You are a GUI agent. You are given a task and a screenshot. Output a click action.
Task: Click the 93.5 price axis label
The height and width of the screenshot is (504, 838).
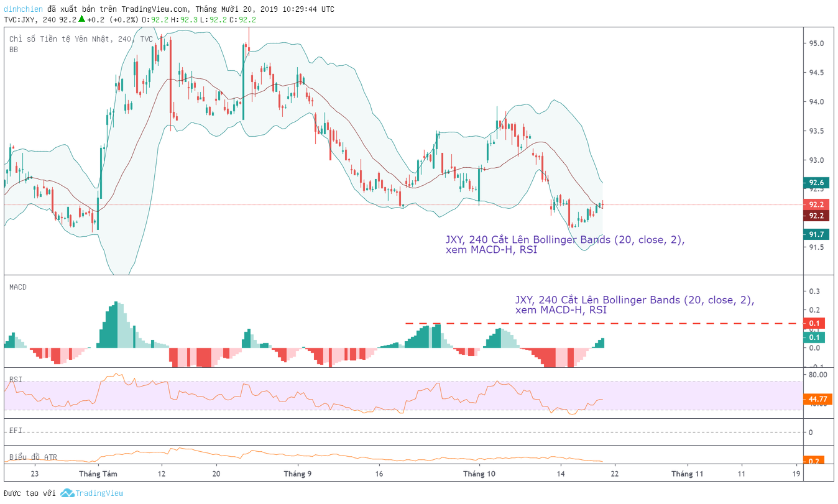click(x=816, y=131)
